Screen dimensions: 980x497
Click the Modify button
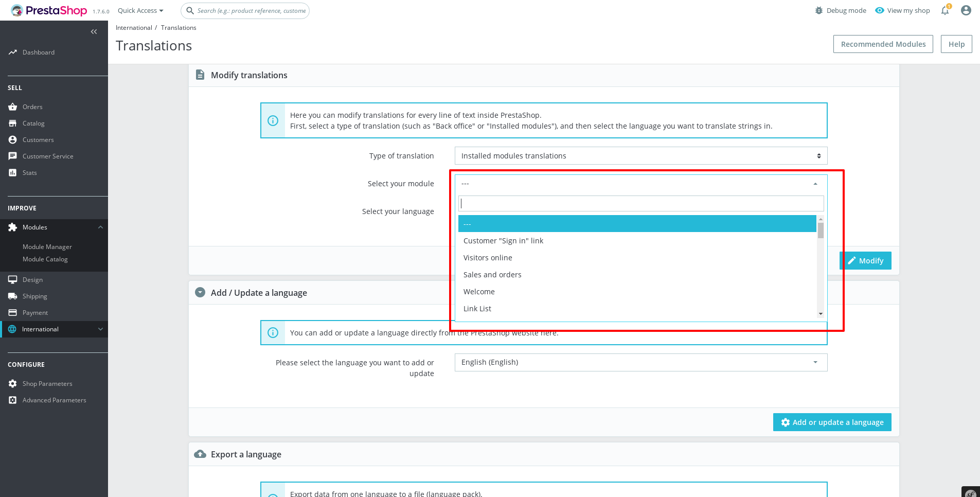[x=865, y=260]
